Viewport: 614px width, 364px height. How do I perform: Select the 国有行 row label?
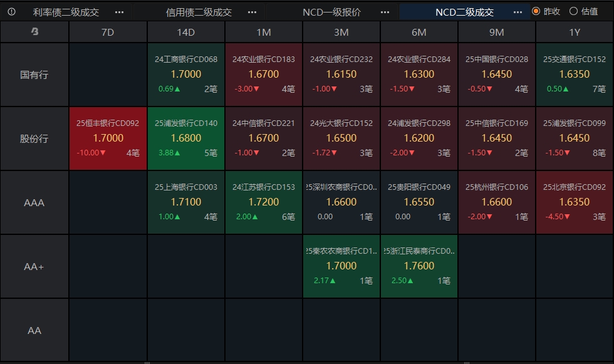(x=34, y=75)
